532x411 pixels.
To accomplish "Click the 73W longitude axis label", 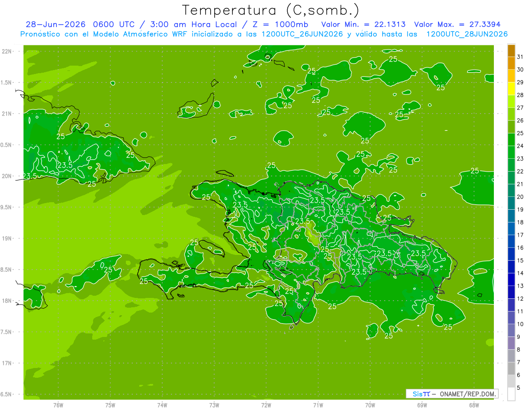I will click(214, 405).
